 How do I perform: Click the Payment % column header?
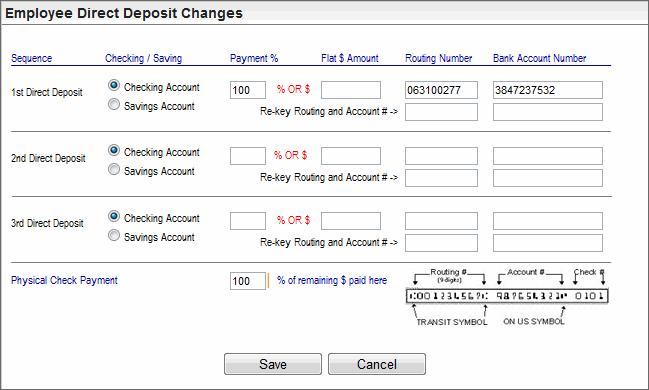[x=254, y=58]
